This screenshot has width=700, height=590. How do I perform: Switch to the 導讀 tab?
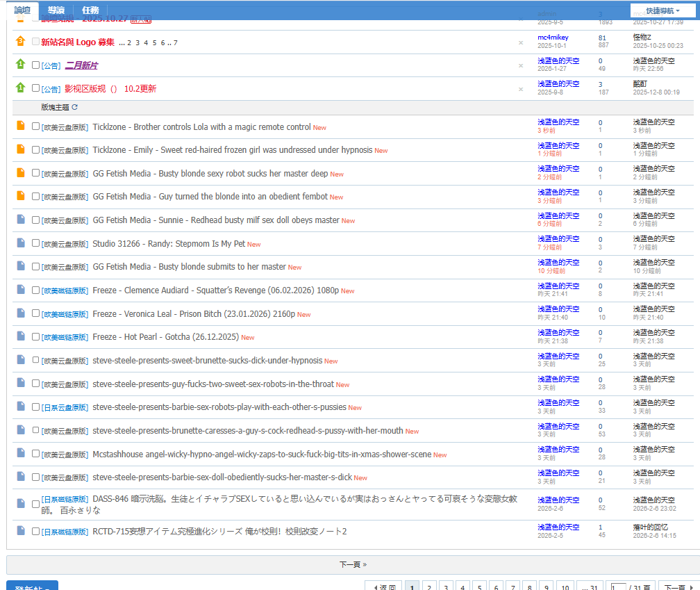[x=56, y=10]
